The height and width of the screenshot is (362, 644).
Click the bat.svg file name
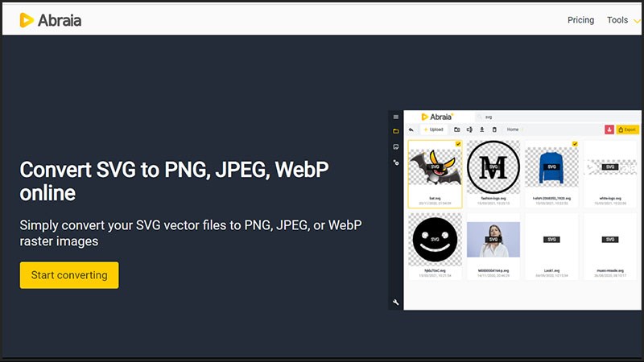[435, 198]
